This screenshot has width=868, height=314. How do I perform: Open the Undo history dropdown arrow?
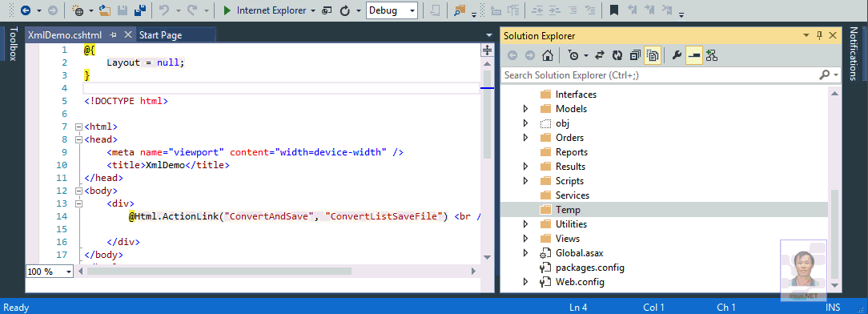click(x=179, y=11)
